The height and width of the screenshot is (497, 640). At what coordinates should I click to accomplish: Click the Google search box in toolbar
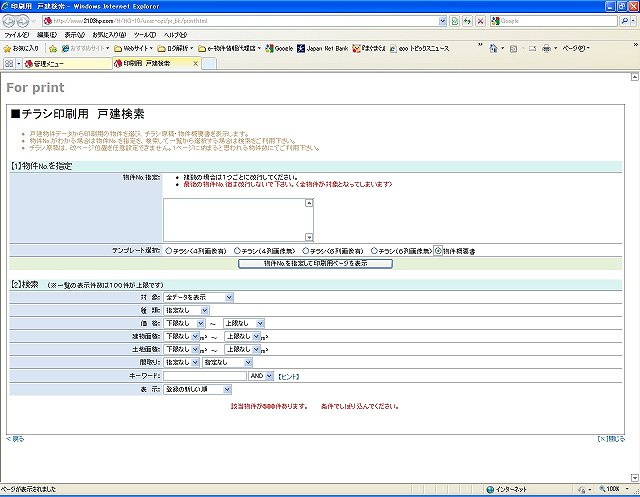pos(554,21)
